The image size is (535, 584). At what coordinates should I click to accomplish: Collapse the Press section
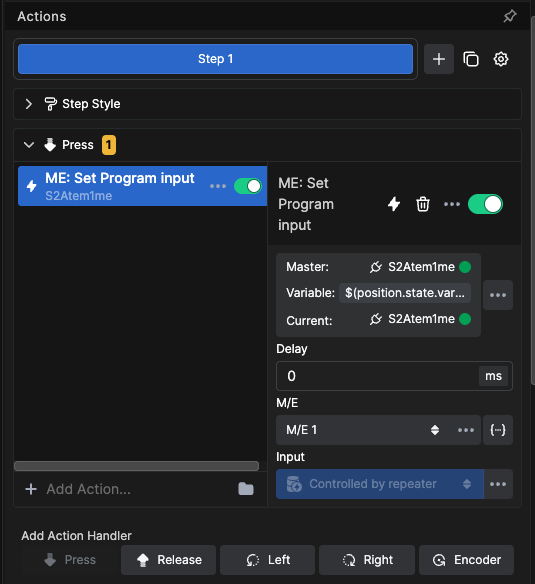[29, 145]
